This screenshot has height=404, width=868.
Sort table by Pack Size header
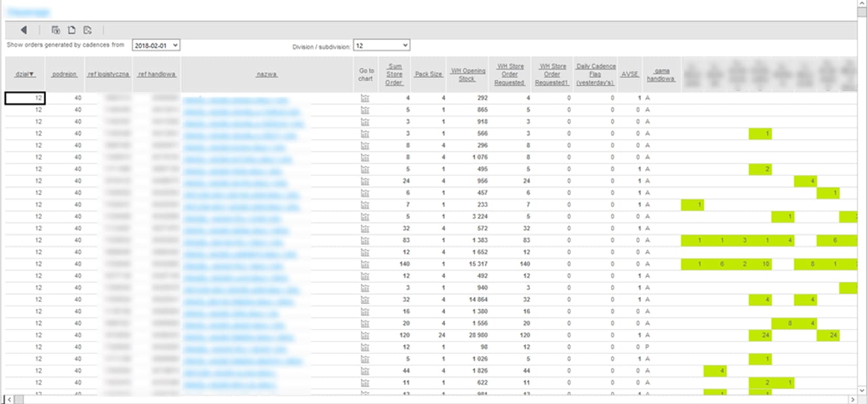click(428, 75)
